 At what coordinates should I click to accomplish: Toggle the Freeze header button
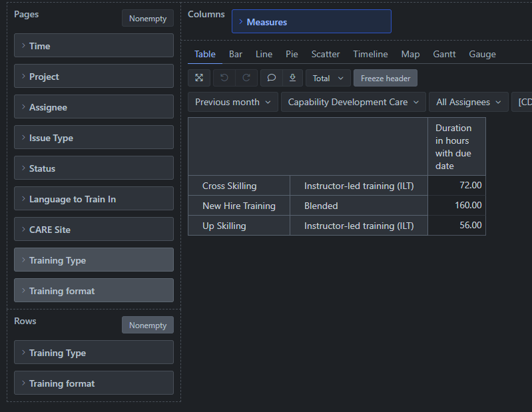click(386, 78)
